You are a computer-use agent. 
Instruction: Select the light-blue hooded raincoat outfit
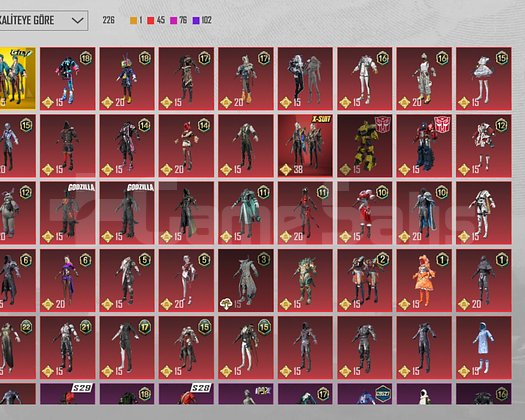tap(484, 348)
